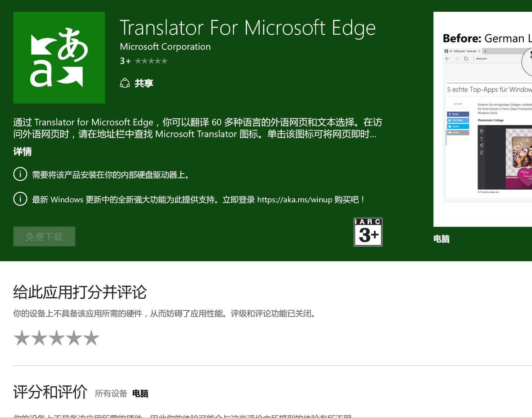Click the 电脑 label under screenshot
The image size is (532, 418).
point(442,239)
